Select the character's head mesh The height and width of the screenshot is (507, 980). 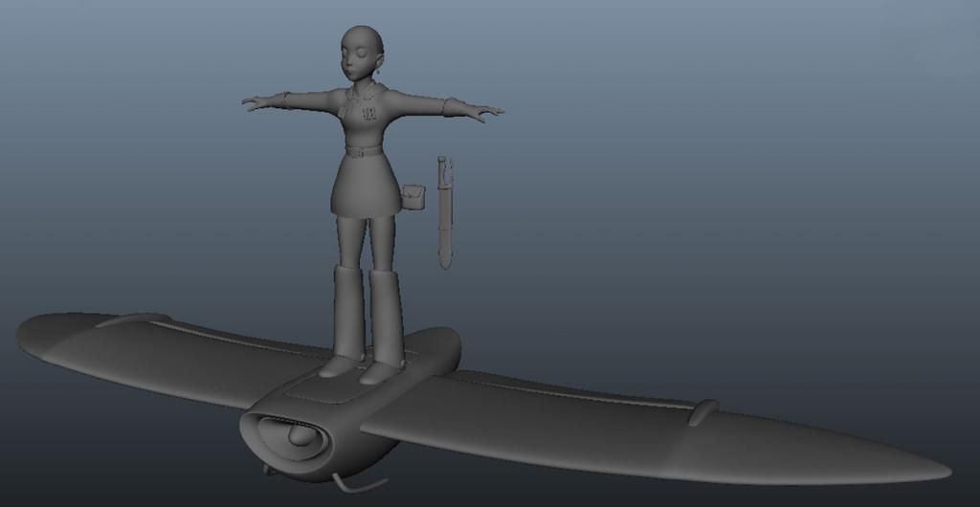coord(360,52)
